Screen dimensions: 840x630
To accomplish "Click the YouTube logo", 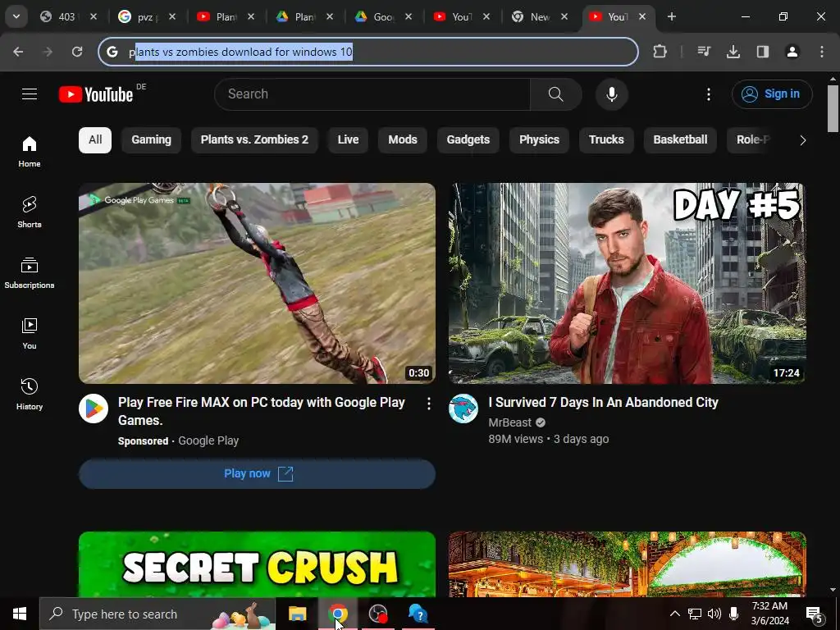I will pyautogui.click(x=96, y=94).
